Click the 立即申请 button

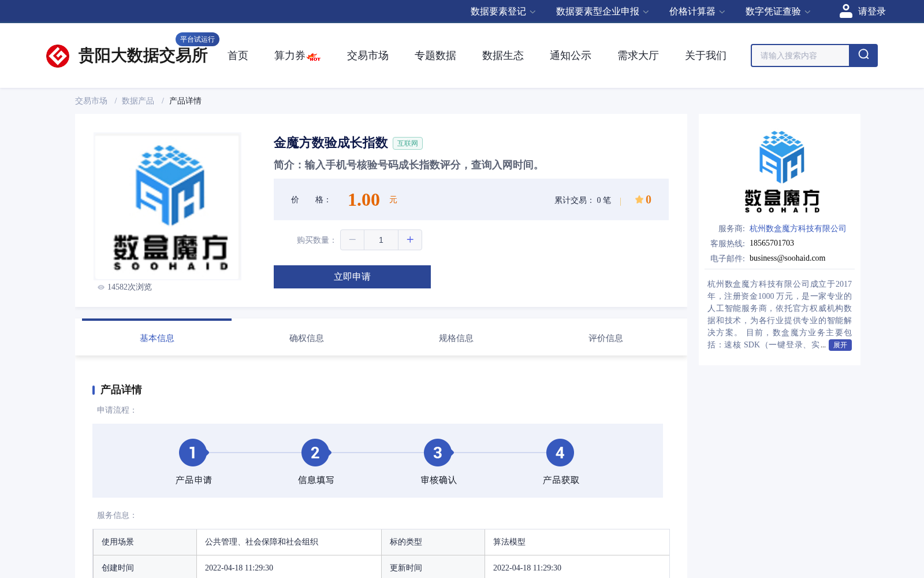pos(352,277)
